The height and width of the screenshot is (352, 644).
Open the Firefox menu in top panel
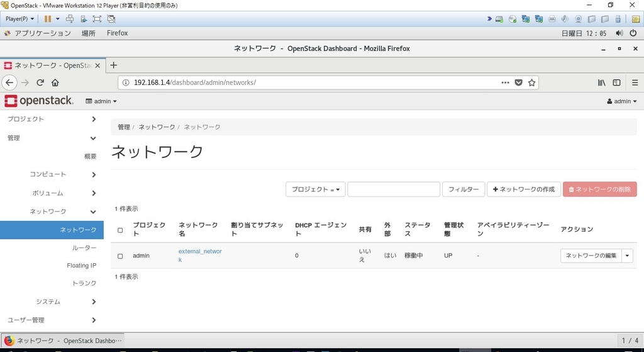coord(117,33)
